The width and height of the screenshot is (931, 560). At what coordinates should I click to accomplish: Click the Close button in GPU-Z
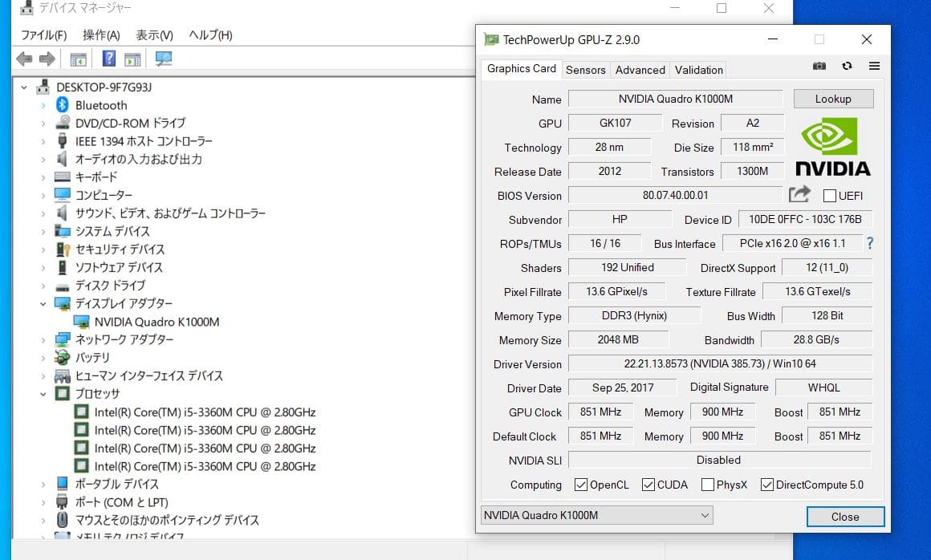845,517
